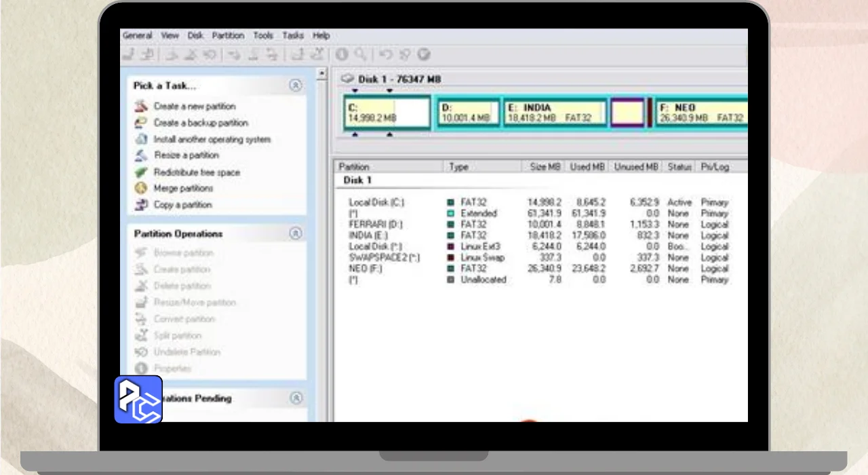Click the magnifier icon in the toolbar

361,55
